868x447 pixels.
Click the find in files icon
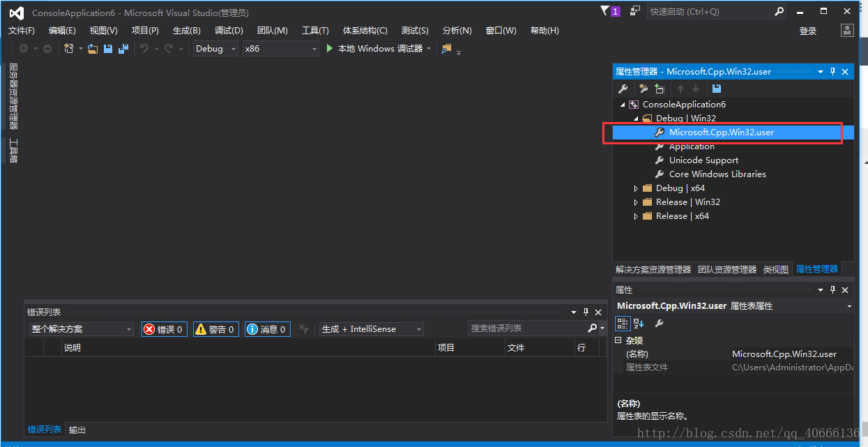[x=446, y=49]
